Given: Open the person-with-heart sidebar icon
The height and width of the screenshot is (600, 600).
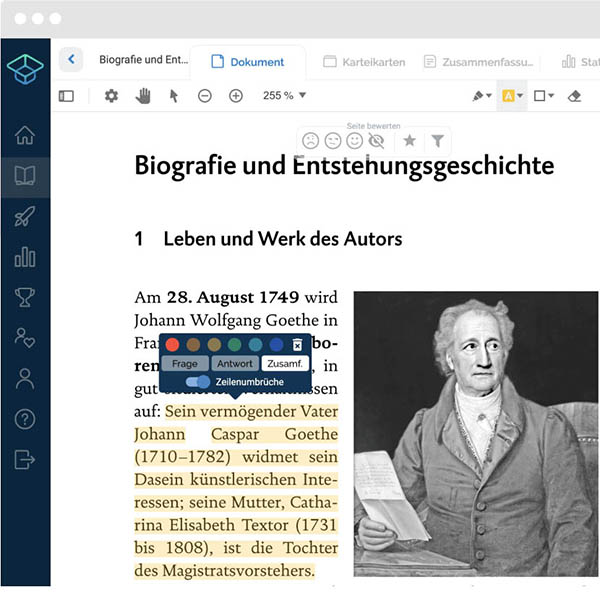Looking at the screenshot, I should (x=25, y=338).
